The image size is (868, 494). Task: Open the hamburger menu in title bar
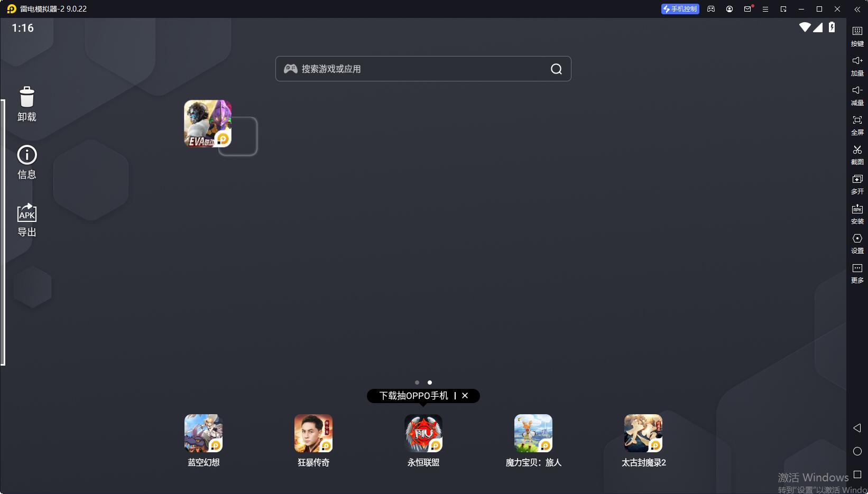pyautogui.click(x=765, y=9)
